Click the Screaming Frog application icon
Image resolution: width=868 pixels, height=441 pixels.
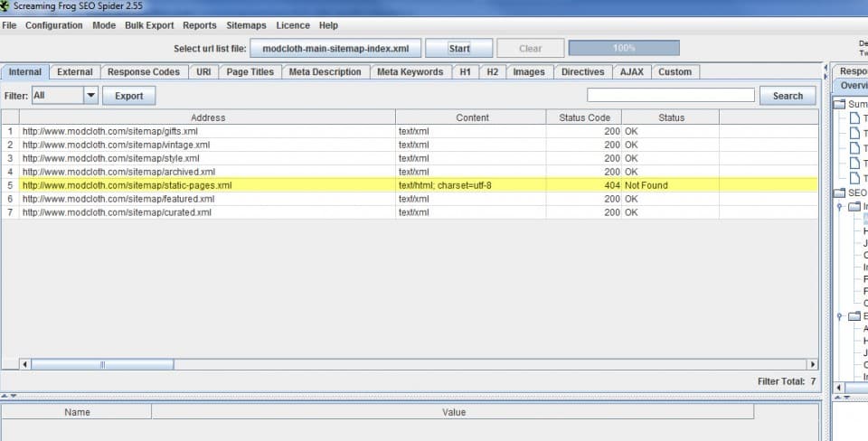pyautogui.click(x=5, y=6)
